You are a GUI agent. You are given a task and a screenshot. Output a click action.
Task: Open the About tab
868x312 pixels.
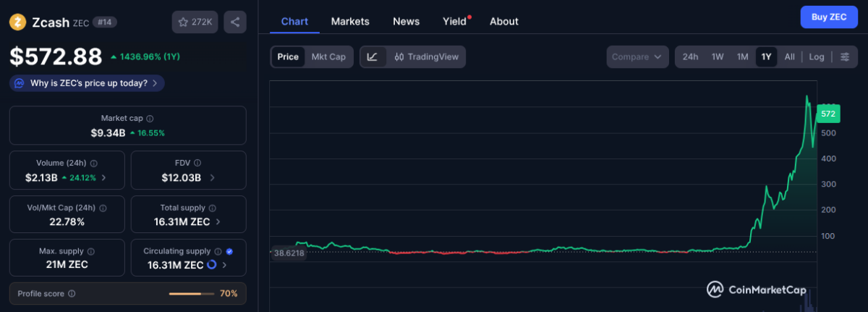pos(503,22)
